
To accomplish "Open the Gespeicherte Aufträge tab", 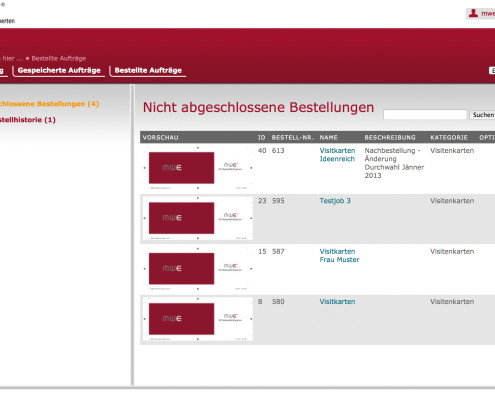I will (59, 70).
